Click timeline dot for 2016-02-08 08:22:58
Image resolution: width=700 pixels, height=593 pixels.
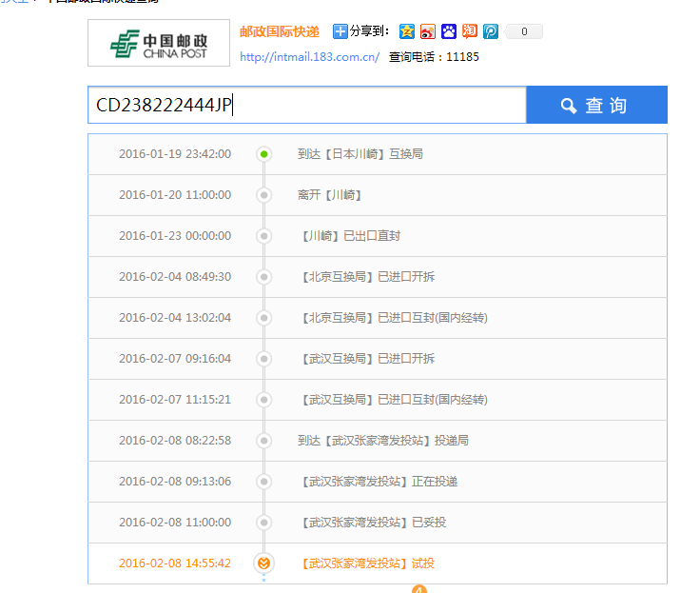[263, 441]
